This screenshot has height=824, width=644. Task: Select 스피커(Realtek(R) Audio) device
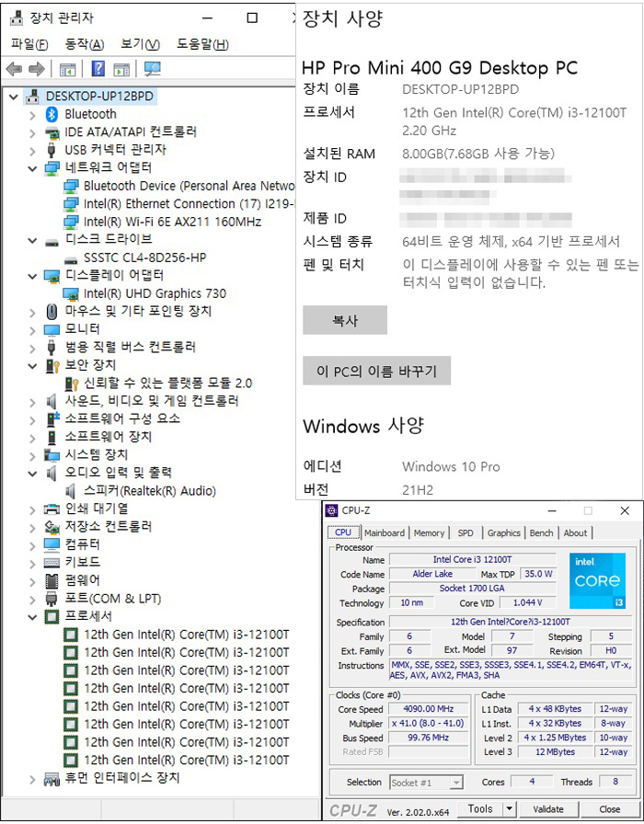[150, 491]
